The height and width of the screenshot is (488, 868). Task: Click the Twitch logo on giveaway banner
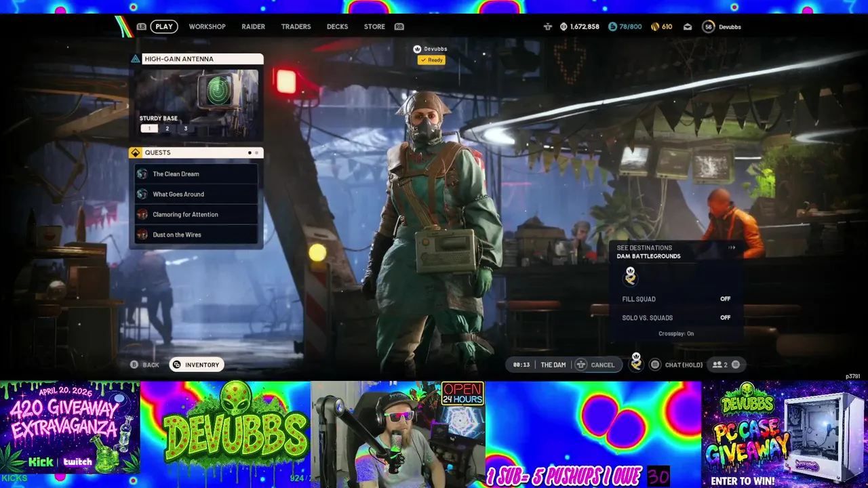(78, 462)
